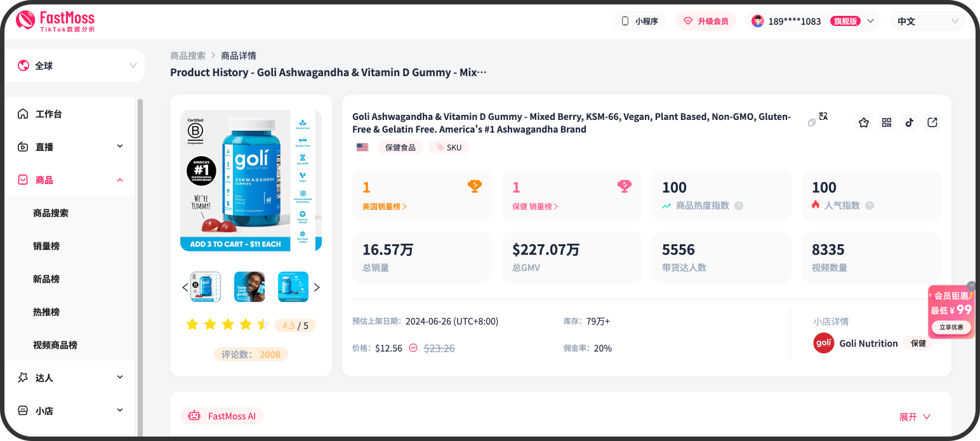Click the fourth star in the rating row
Image resolution: width=980 pixels, height=441 pixels.
(246, 324)
